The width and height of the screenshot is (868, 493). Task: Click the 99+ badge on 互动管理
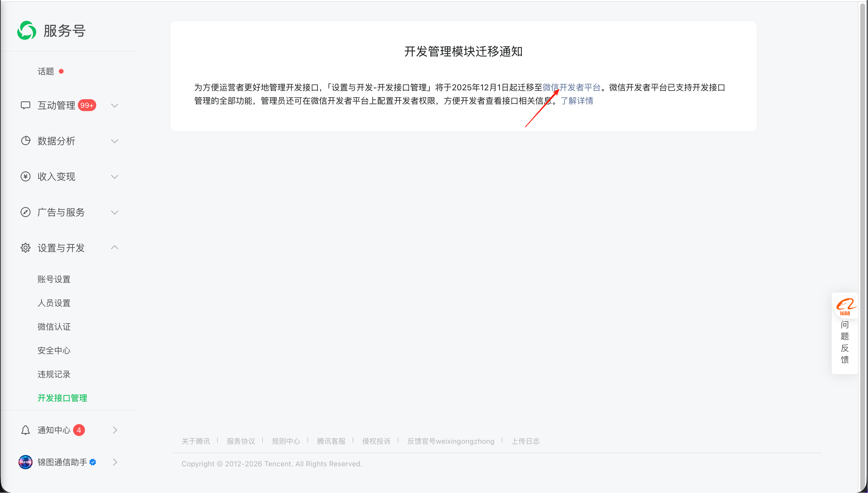pyautogui.click(x=87, y=105)
